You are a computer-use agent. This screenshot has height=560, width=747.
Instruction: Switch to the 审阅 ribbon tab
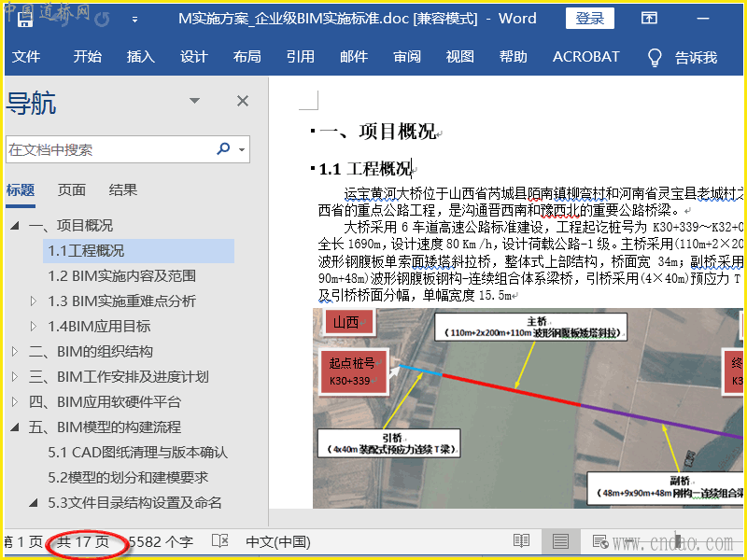point(407,57)
